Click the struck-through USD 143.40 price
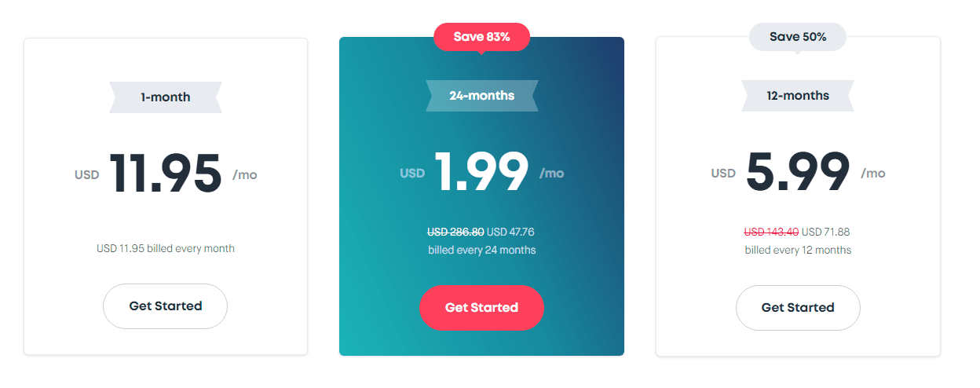 [771, 232]
